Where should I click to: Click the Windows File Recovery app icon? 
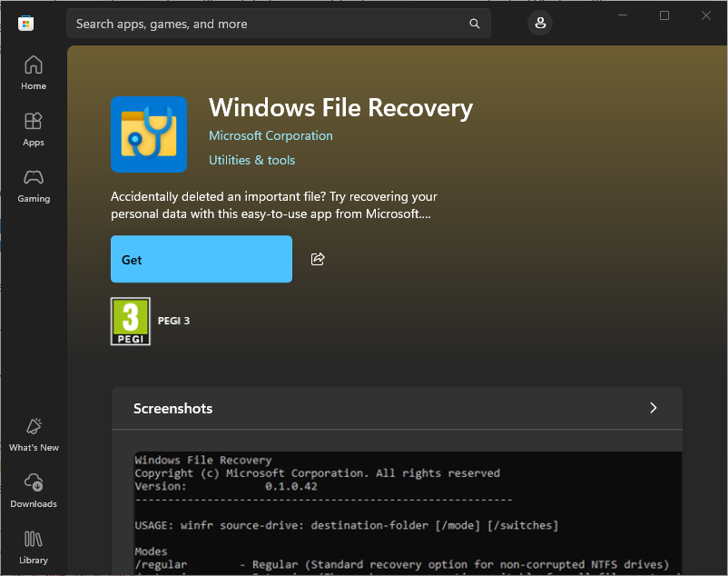[x=149, y=134]
